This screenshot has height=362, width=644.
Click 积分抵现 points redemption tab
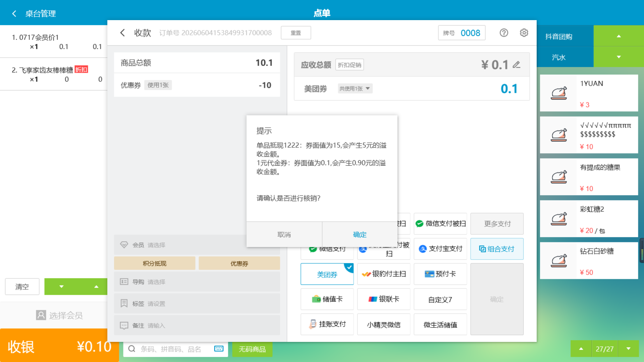pos(155,263)
